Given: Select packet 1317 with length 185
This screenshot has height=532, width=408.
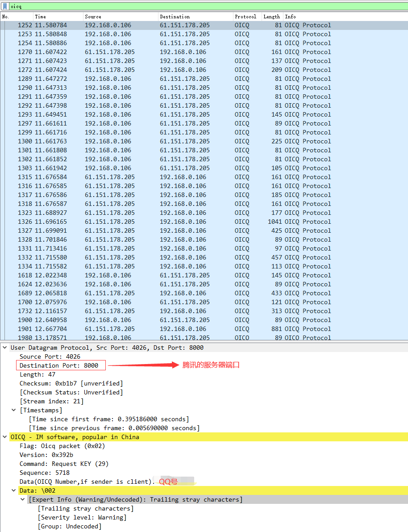Looking at the screenshot, I should 204,195.
